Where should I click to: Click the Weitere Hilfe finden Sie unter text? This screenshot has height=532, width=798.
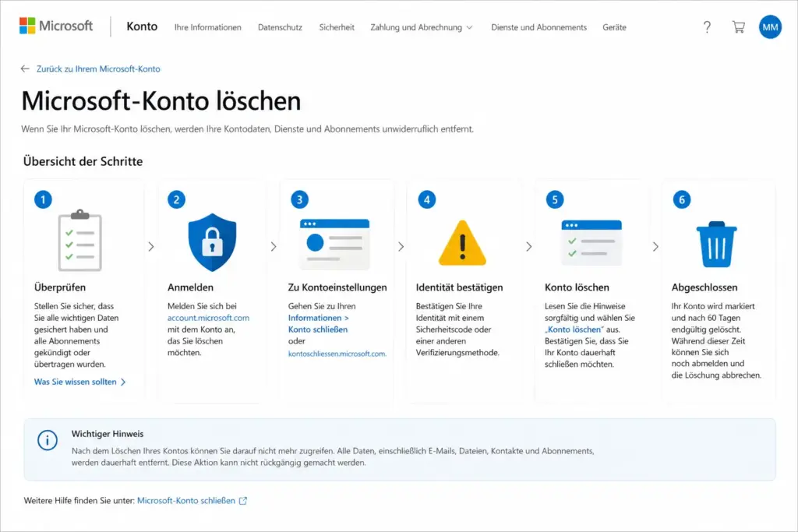click(x=79, y=501)
